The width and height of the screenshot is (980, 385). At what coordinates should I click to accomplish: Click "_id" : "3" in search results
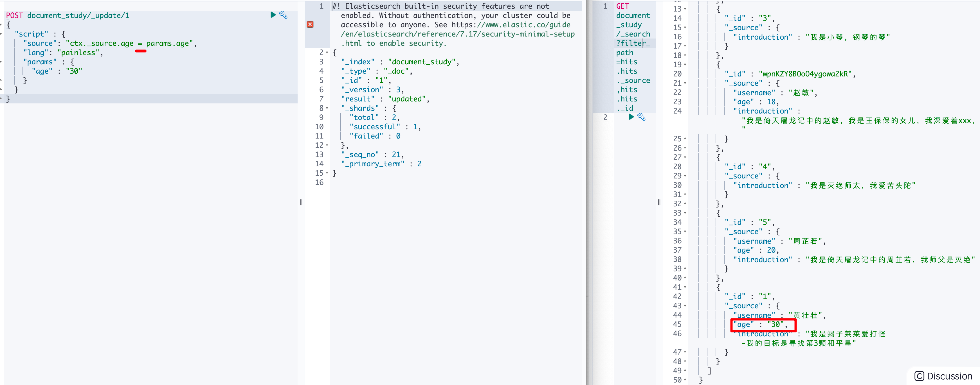tap(749, 18)
